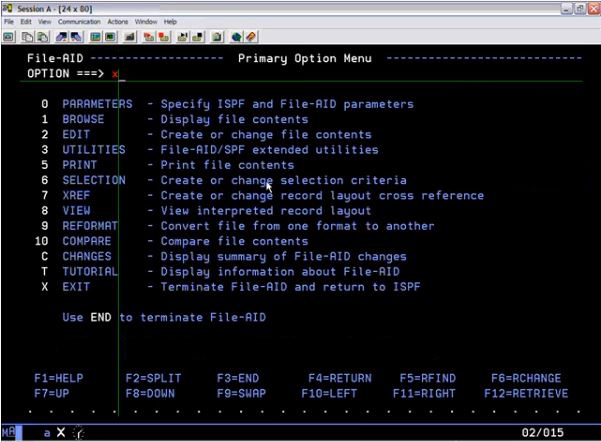Select option 10 COMPARE
Screen dimensions: 601x442
click(x=73, y=241)
